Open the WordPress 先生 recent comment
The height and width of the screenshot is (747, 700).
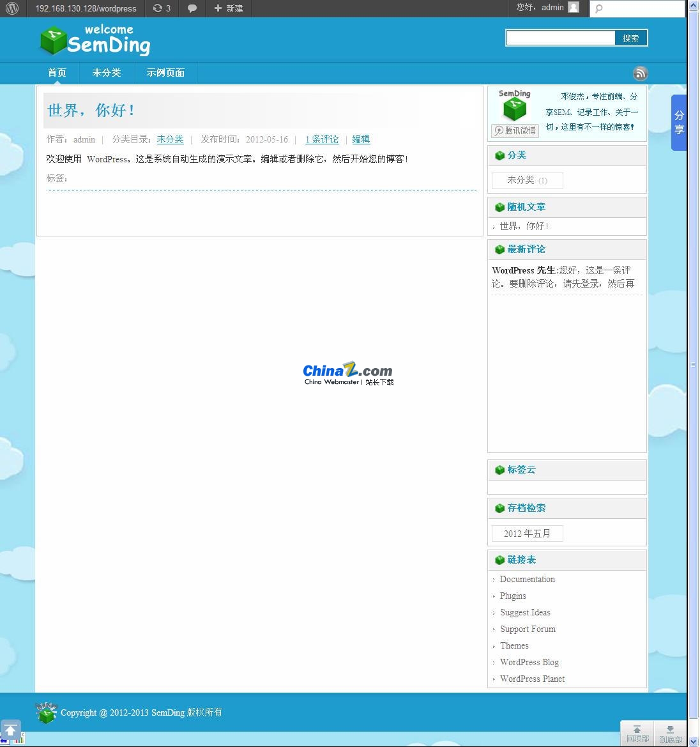pyautogui.click(x=564, y=277)
